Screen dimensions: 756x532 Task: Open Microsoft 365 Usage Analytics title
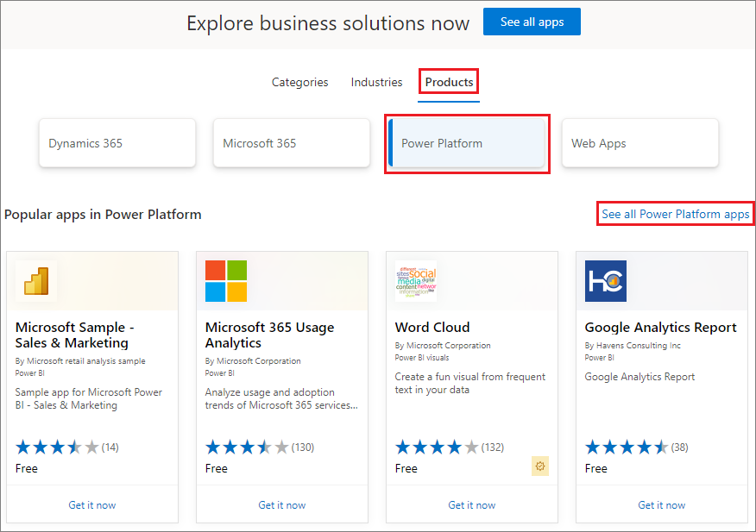coord(269,335)
